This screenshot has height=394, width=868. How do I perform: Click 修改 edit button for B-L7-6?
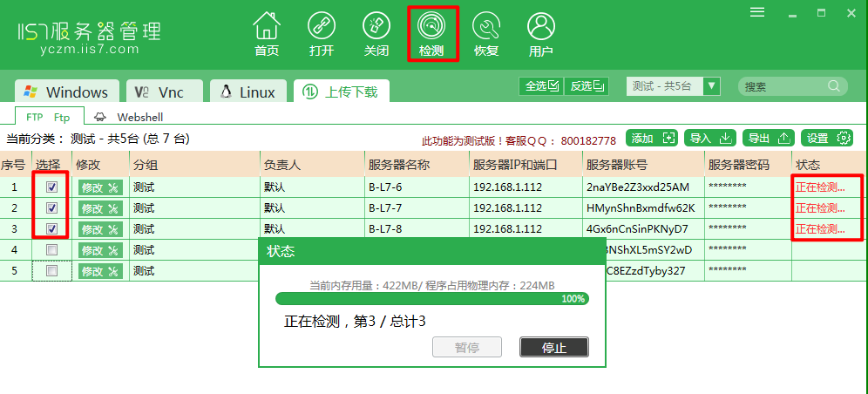click(100, 187)
